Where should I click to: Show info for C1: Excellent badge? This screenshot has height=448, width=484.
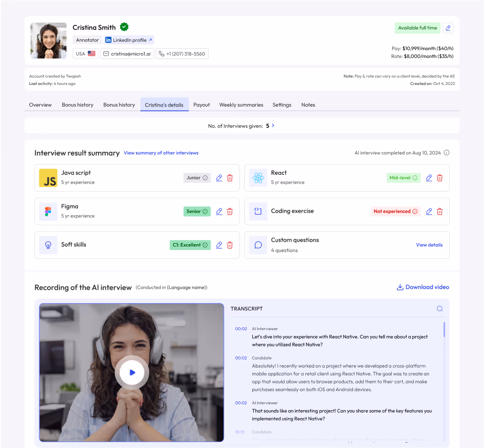click(x=205, y=245)
